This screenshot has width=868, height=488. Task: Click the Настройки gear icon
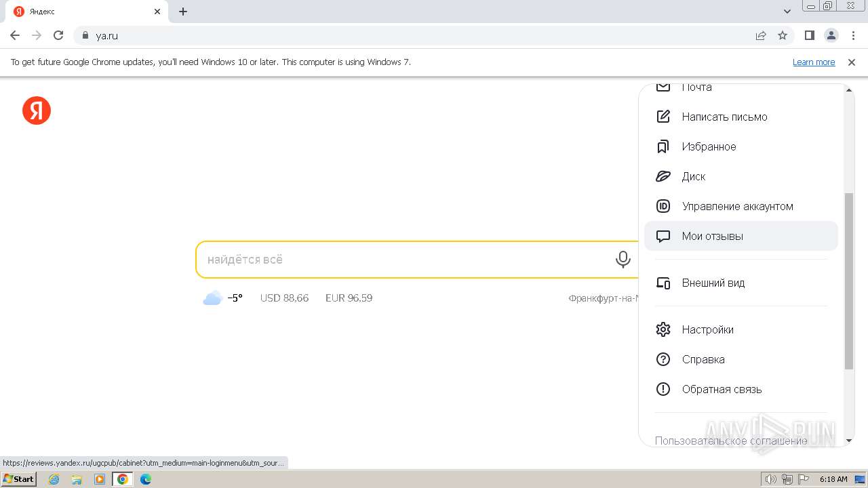tap(663, 329)
